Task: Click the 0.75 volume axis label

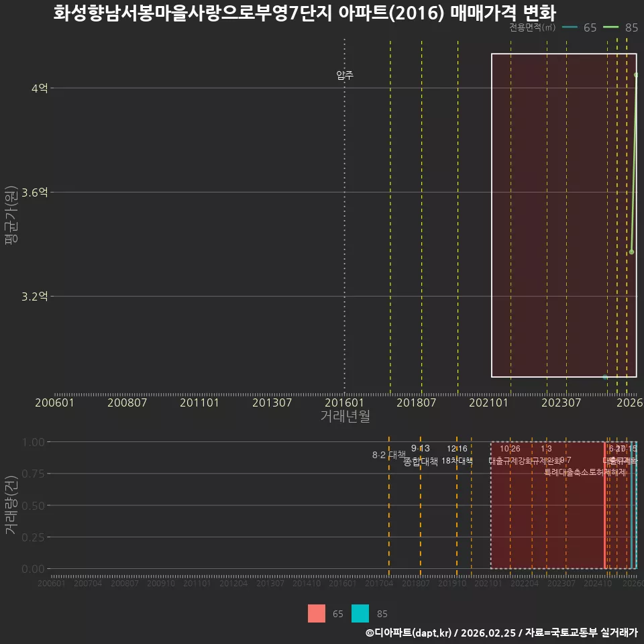Action: coord(34,474)
